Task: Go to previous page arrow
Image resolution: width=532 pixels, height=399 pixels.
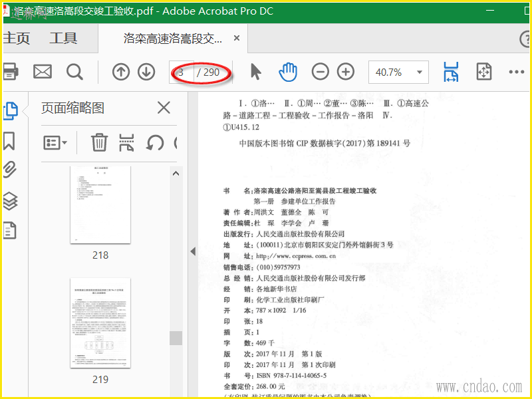Action: (x=121, y=72)
